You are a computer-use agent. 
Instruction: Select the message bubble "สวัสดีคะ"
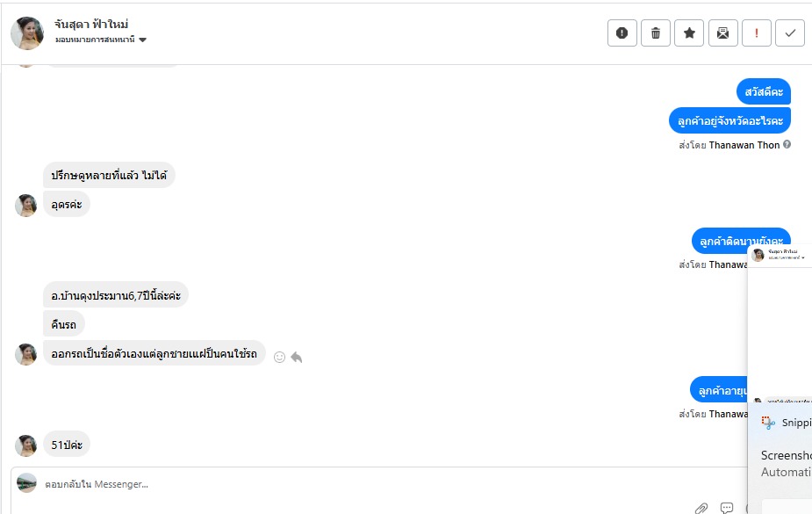(x=764, y=91)
